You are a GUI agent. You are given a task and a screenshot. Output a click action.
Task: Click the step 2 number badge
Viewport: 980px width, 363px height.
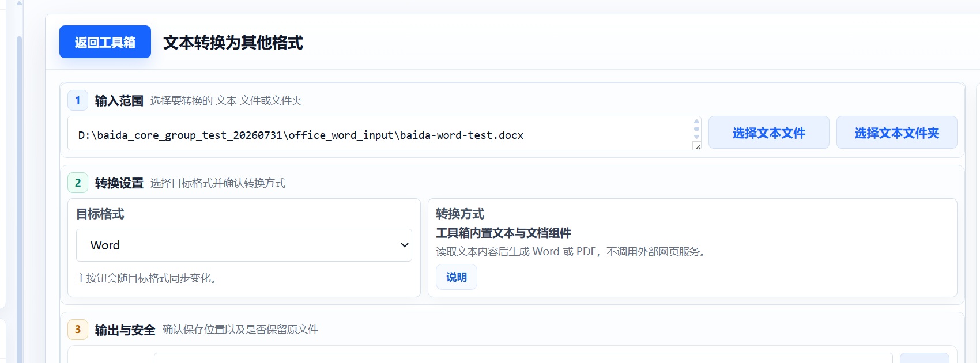pyautogui.click(x=78, y=183)
